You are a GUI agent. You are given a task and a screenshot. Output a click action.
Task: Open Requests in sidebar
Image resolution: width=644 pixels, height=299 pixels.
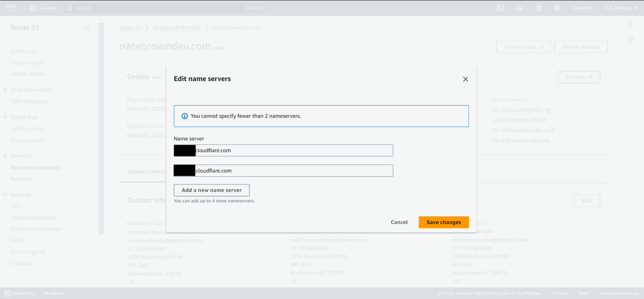pyautogui.click(x=21, y=179)
